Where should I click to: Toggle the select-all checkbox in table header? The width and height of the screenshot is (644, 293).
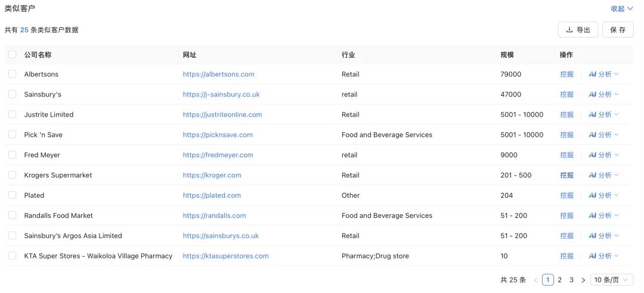[x=13, y=55]
